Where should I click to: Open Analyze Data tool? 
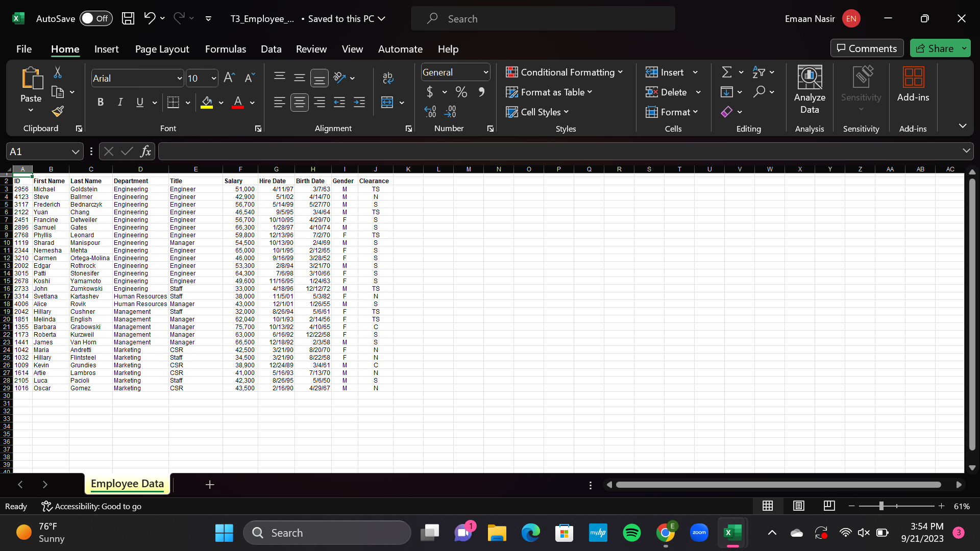pos(809,90)
